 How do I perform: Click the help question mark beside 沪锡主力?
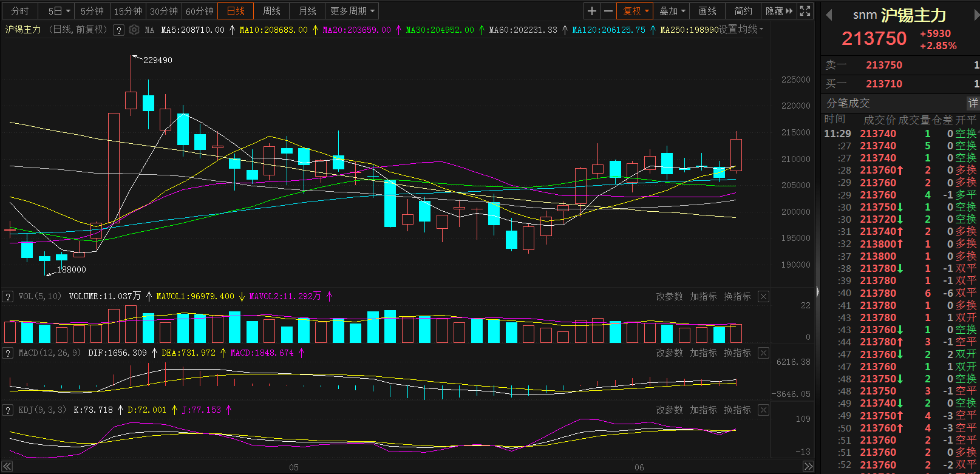119,30
